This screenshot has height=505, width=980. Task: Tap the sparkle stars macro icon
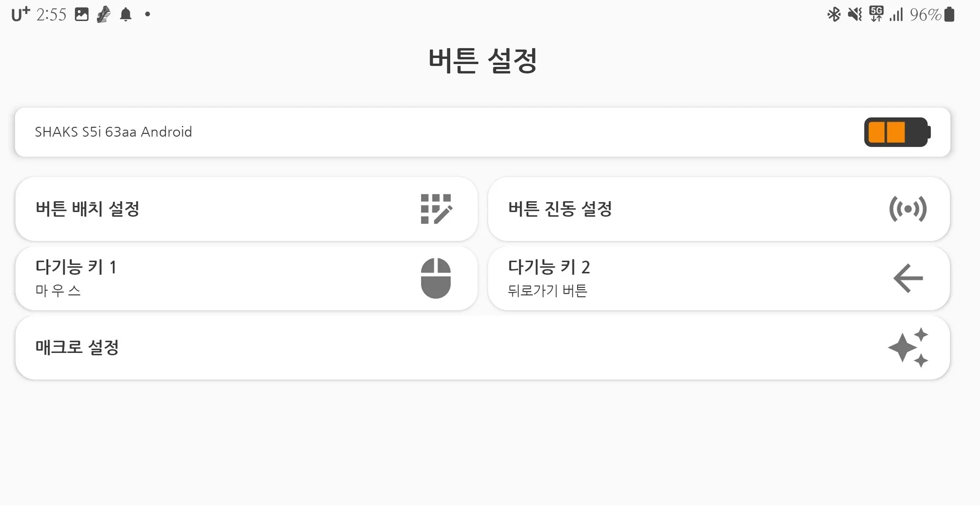point(908,348)
